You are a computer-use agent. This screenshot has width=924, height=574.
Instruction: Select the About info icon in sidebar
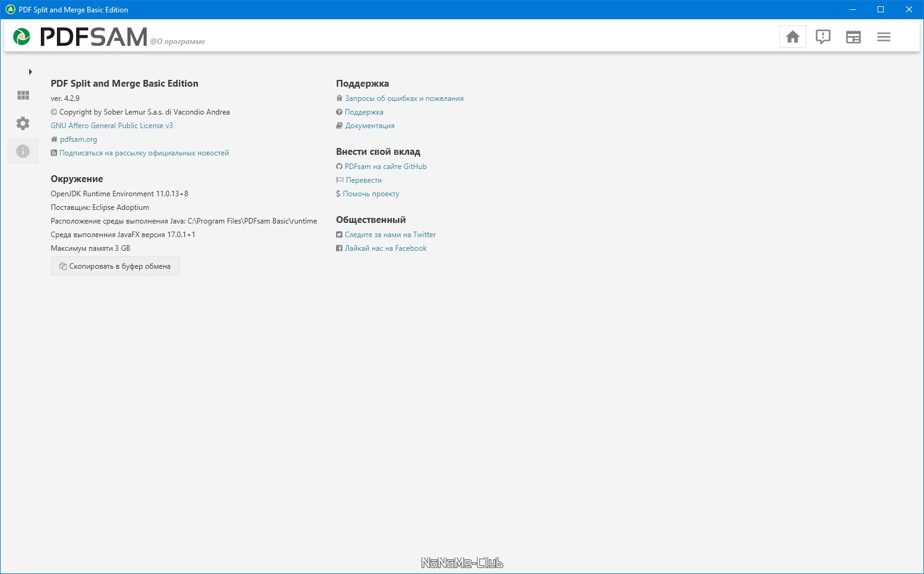pos(23,151)
